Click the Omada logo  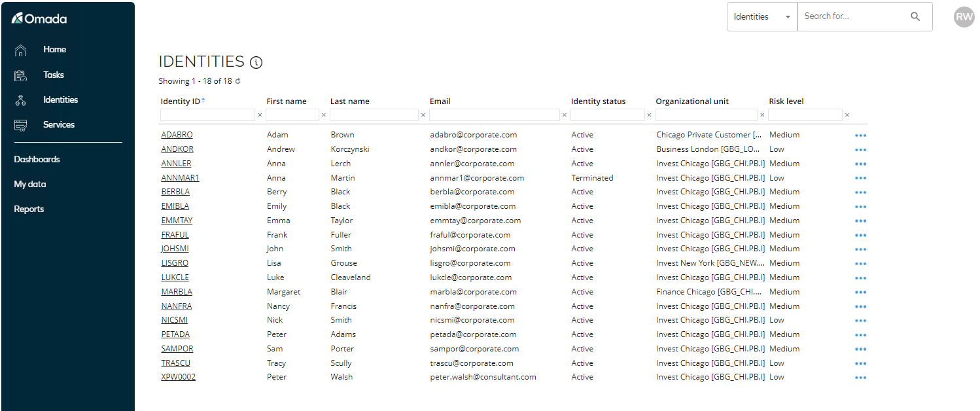(x=39, y=18)
